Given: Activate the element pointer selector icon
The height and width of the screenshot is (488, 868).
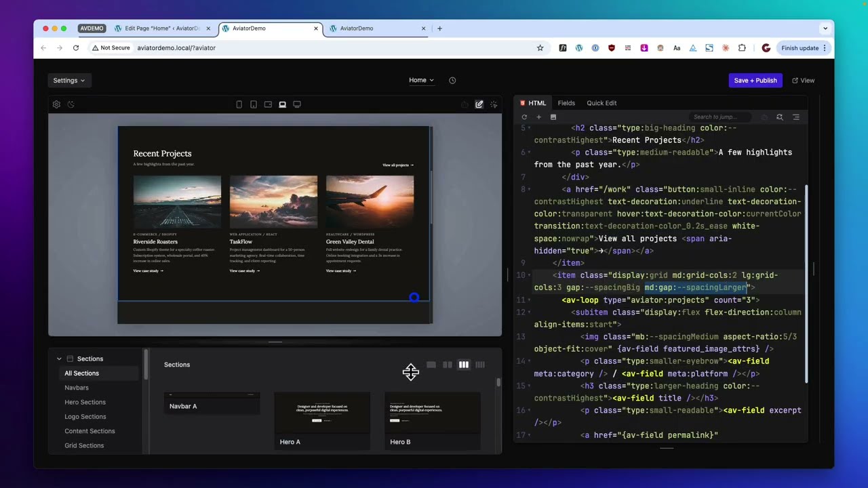Looking at the screenshot, I should pos(494,104).
